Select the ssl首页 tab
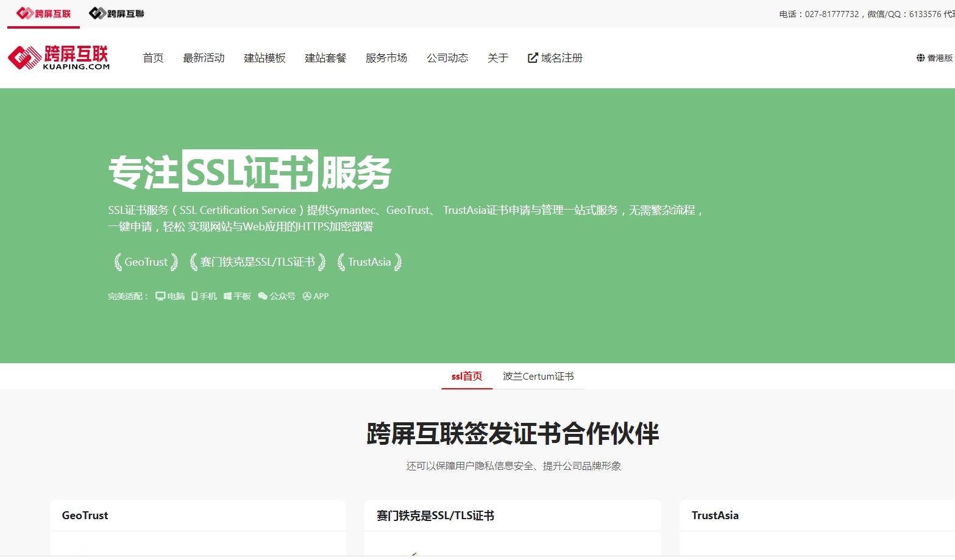This screenshot has height=560, width=955. tap(467, 377)
